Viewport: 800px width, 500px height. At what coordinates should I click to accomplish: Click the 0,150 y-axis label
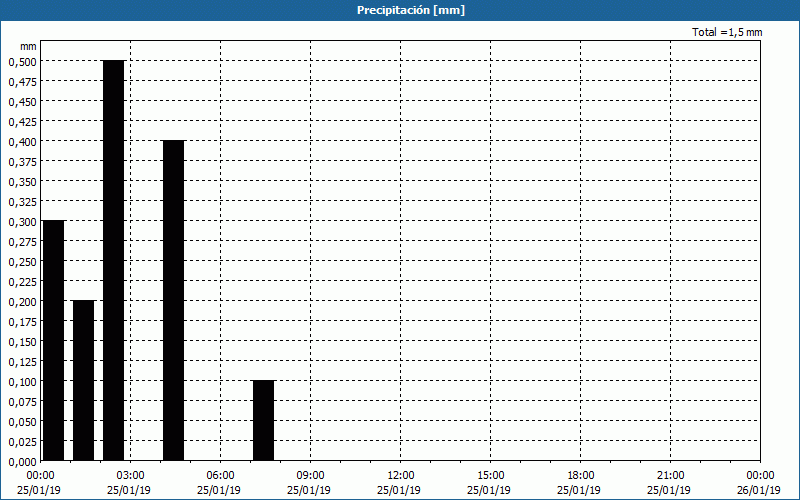pyautogui.click(x=23, y=342)
